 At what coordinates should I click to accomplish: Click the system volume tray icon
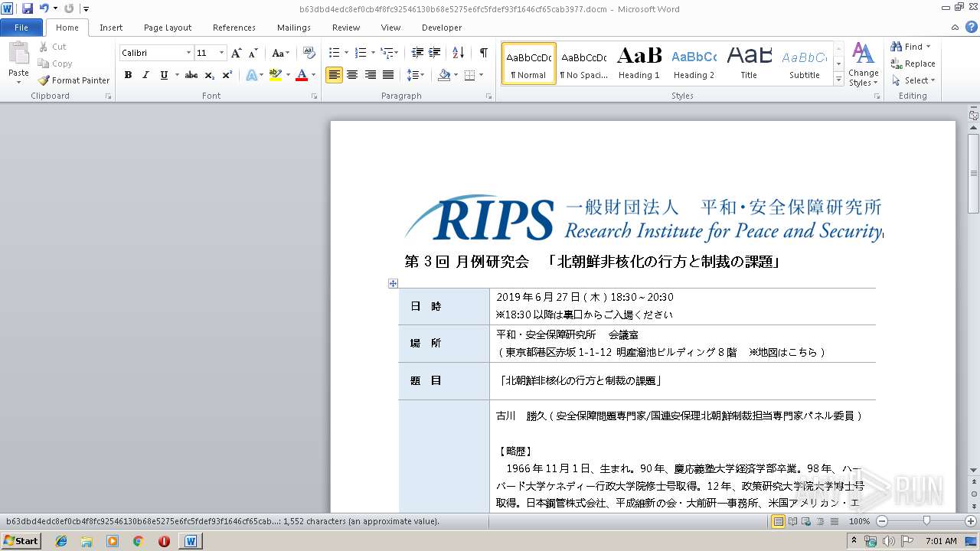tap(890, 541)
